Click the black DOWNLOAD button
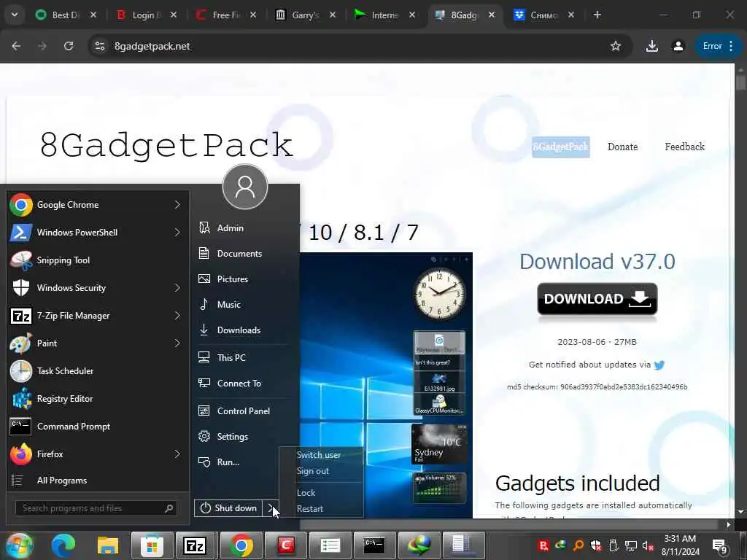747x560 pixels. click(x=597, y=299)
